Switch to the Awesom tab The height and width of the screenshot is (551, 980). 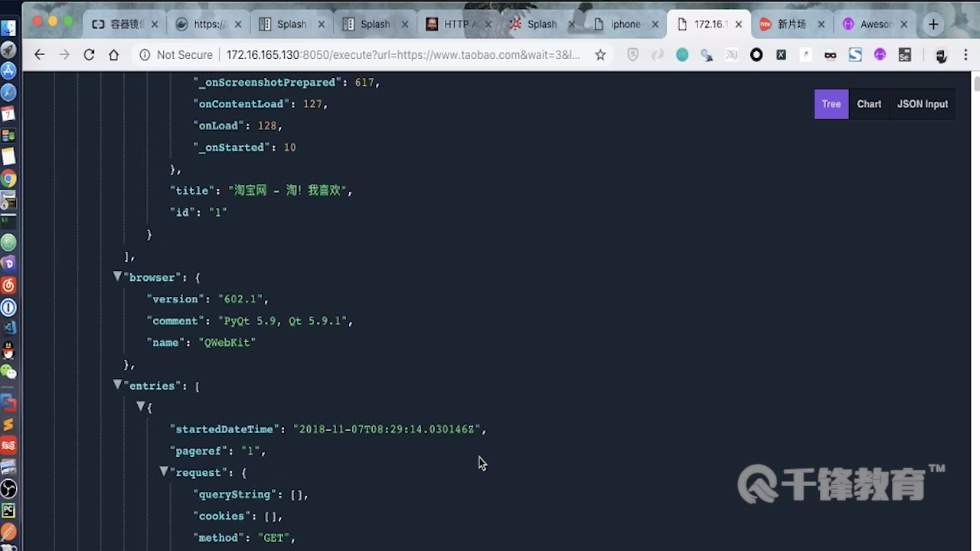click(875, 24)
